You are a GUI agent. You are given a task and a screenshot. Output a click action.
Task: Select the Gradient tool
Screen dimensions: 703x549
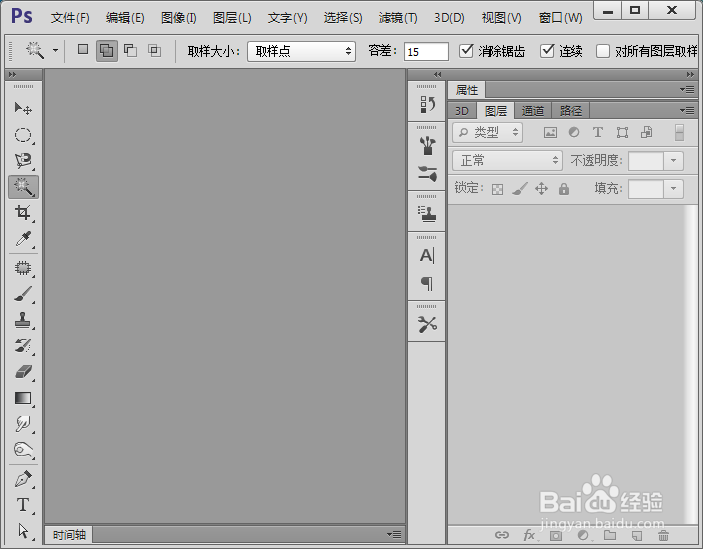pos(23,398)
